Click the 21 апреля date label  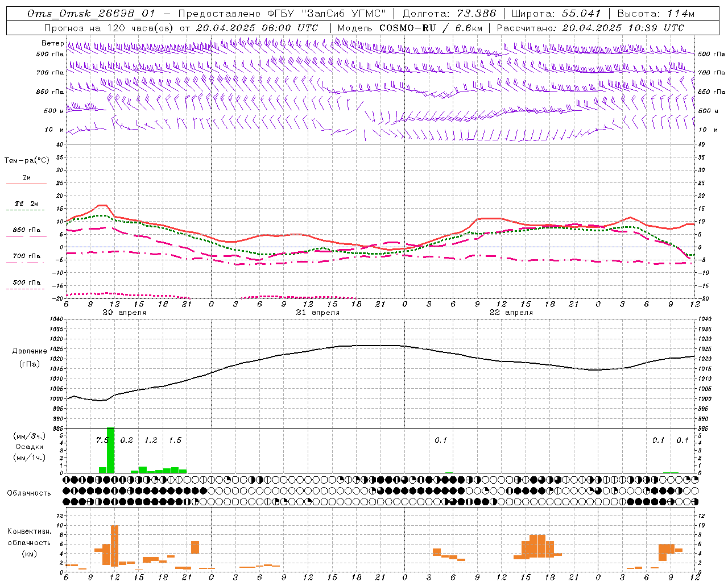[x=317, y=313]
